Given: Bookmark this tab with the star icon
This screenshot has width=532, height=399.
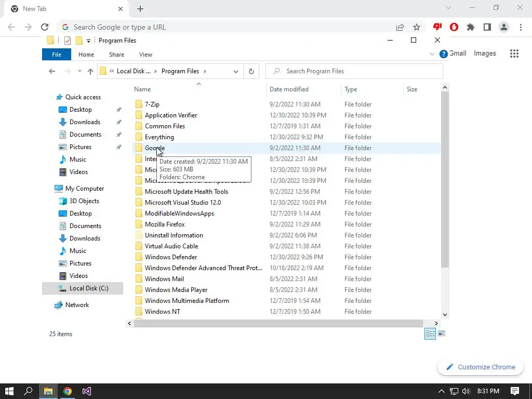Looking at the screenshot, I should tap(417, 27).
